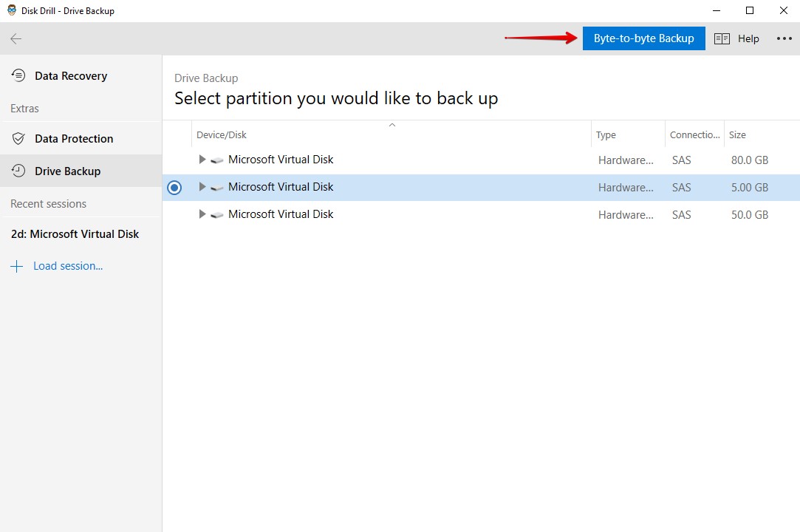Click the Byte-to-byte Backup button

tap(644, 38)
